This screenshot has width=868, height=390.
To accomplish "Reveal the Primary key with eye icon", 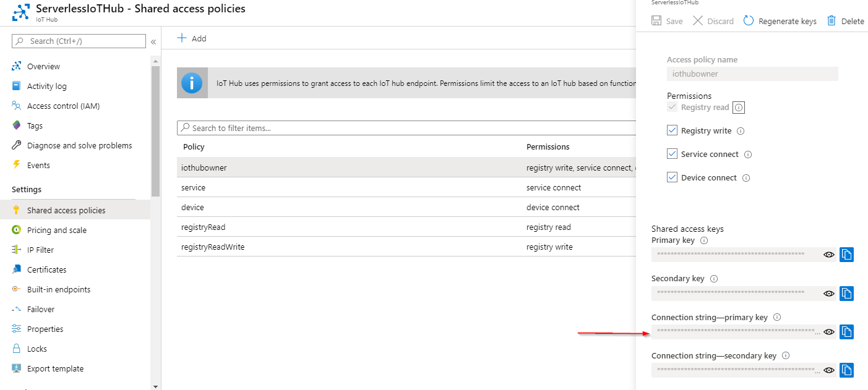I will click(829, 255).
